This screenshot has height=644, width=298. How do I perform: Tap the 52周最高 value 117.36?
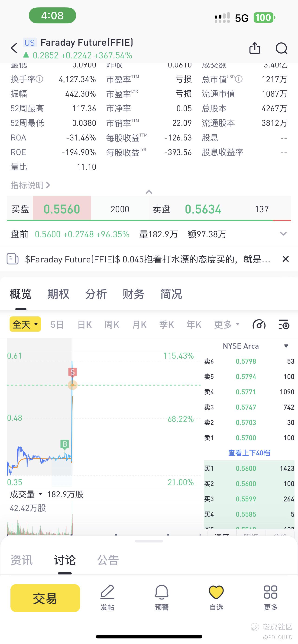pos(84,108)
